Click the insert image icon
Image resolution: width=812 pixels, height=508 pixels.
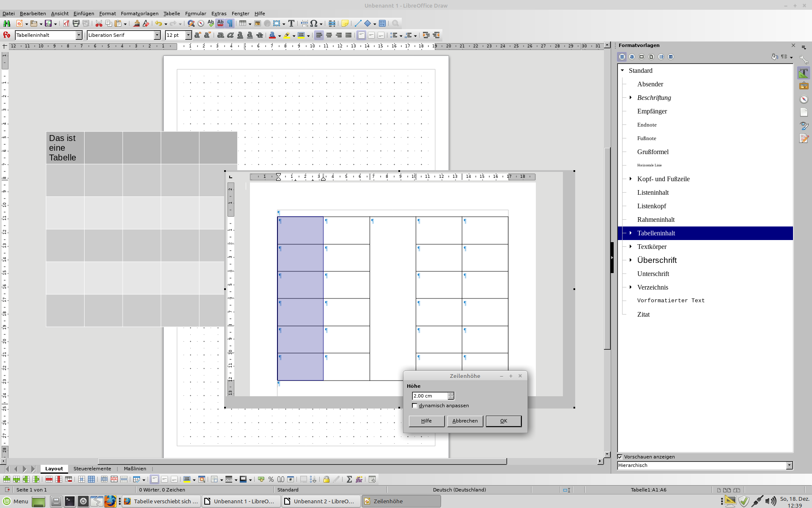click(x=257, y=24)
